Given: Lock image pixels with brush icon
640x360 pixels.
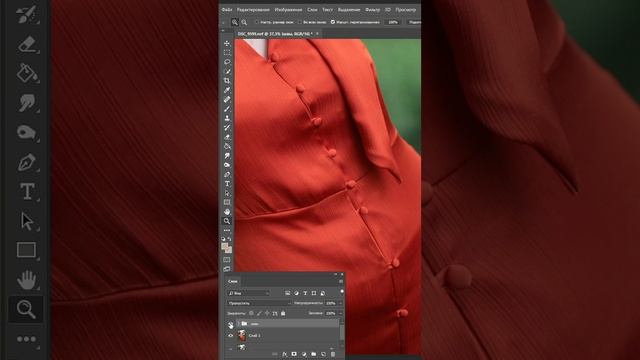Looking at the screenshot, I should tap(260, 313).
